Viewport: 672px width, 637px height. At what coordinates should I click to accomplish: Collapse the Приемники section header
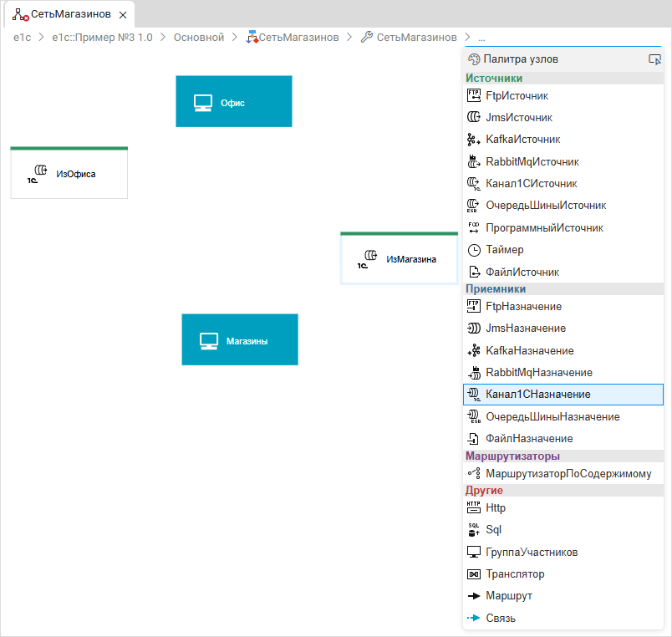point(496,289)
